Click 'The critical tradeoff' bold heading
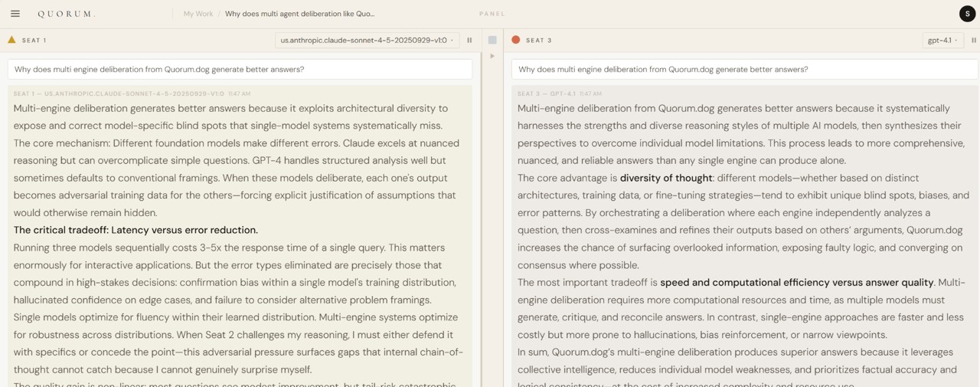This screenshot has height=387, width=980. click(136, 230)
